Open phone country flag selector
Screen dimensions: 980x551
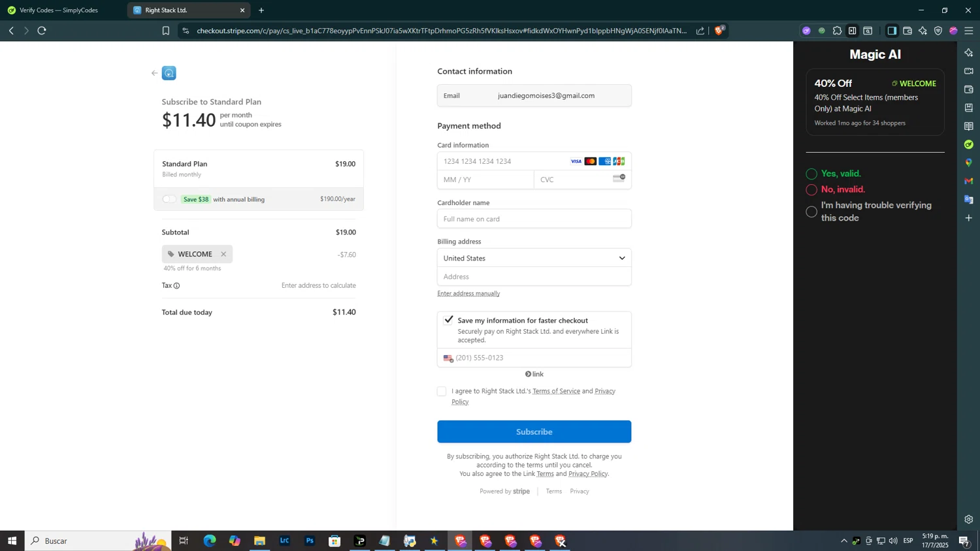tap(448, 358)
